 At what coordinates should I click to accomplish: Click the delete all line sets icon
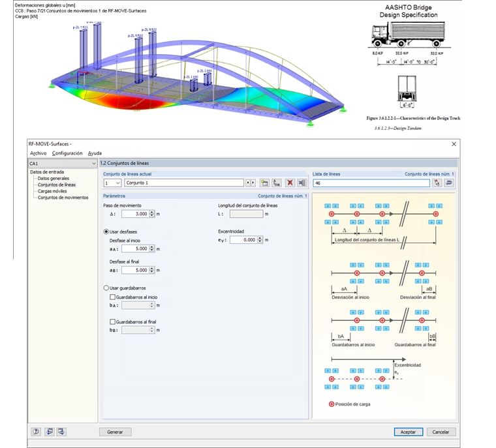point(302,183)
